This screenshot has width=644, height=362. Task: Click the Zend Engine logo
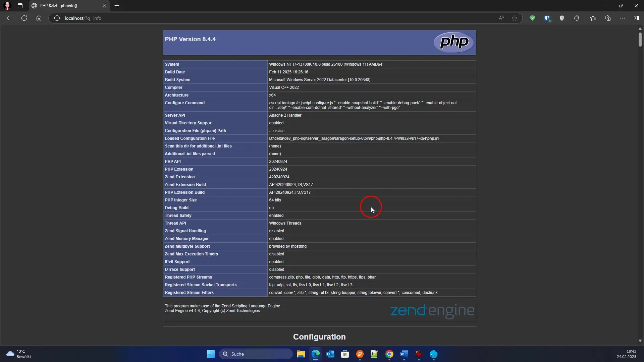click(x=432, y=311)
